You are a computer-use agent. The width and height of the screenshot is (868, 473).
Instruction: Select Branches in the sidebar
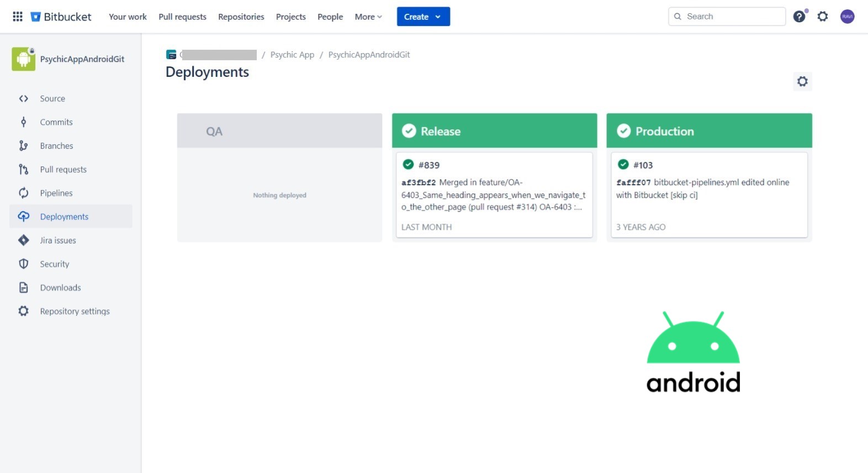(x=56, y=146)
